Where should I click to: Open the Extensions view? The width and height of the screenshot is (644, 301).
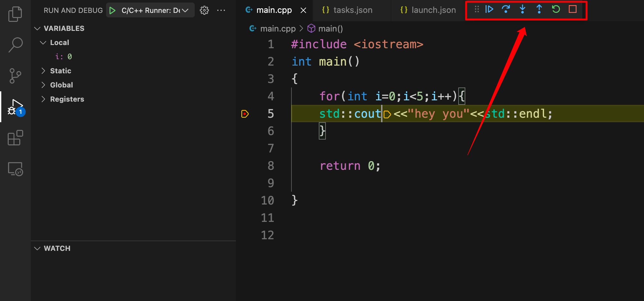point(15,138)
